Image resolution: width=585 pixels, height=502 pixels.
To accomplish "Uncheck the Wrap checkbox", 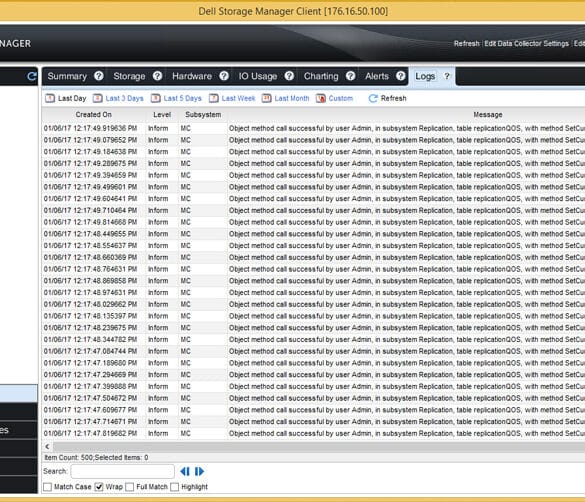I will coord(99,487).
